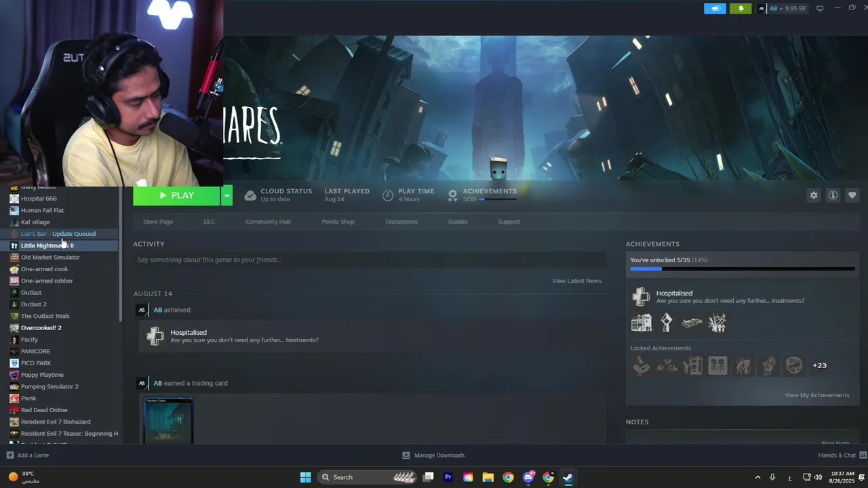Screen dimensions: 868x488
Task: Click the 14% achievements progress bar in panel
Action: 743,269
